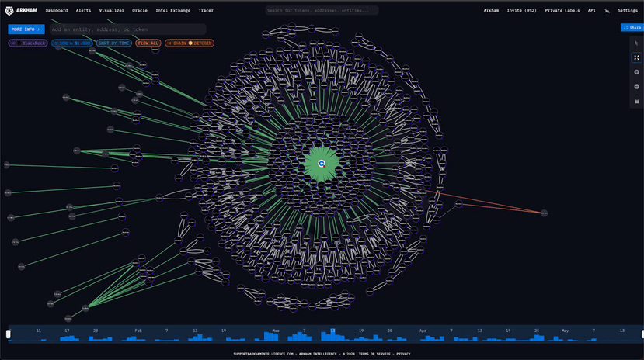
Task: Toggle the SORT BY TIME chip
Action: tap(113, 43)
